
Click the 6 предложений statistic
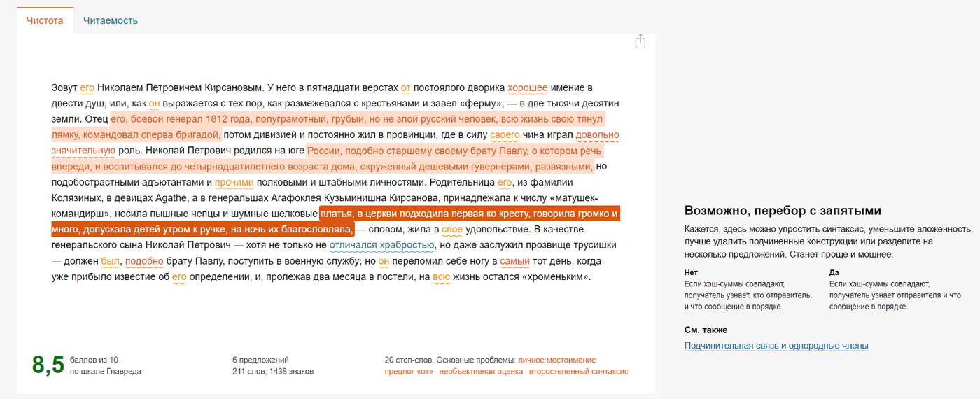tap(260, 360)
